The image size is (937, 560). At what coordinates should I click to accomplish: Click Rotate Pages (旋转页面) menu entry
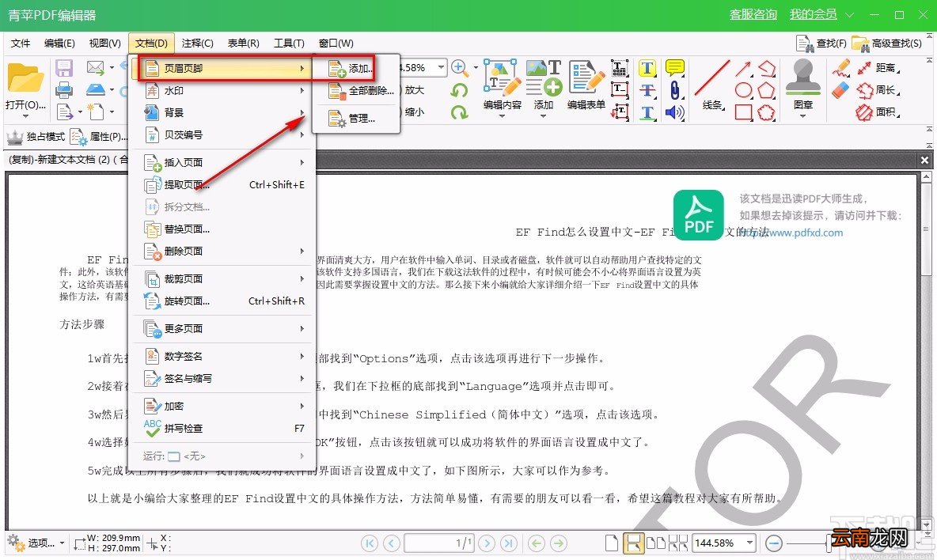point(225,301)
